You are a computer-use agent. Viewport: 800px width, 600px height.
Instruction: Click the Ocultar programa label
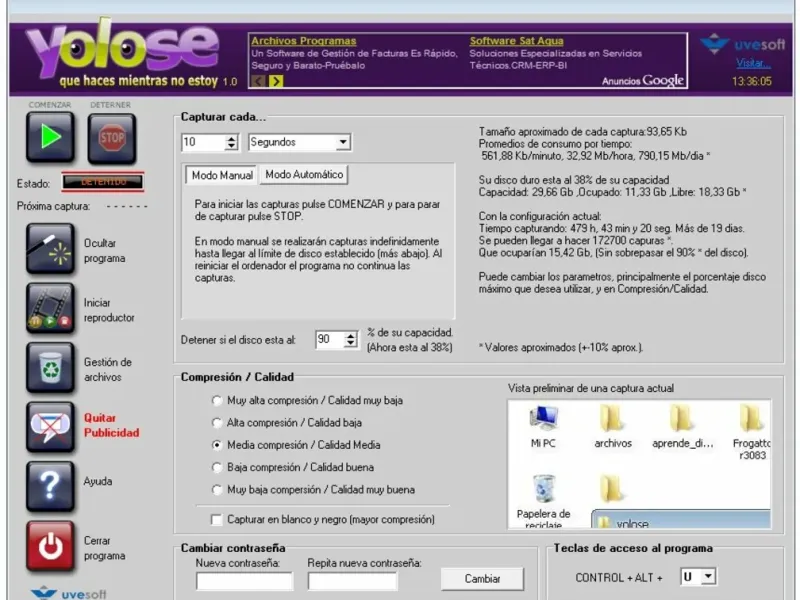coord(104,251)
